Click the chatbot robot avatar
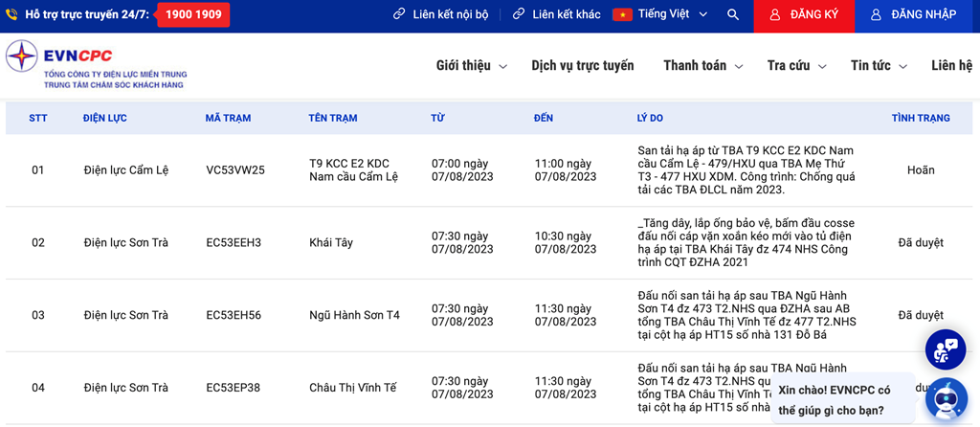The height and width of the screenshot is (427, 980). point(947,397)
